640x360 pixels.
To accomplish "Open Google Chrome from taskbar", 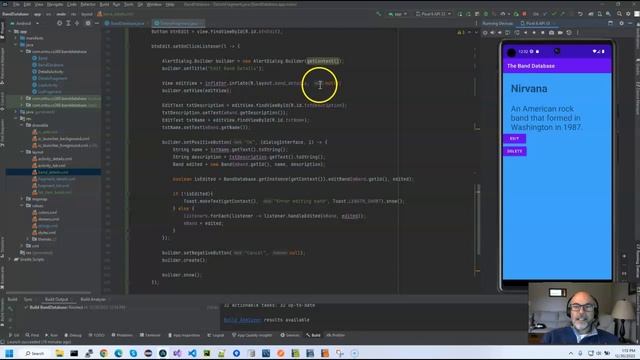I will [x=104, y=353].
